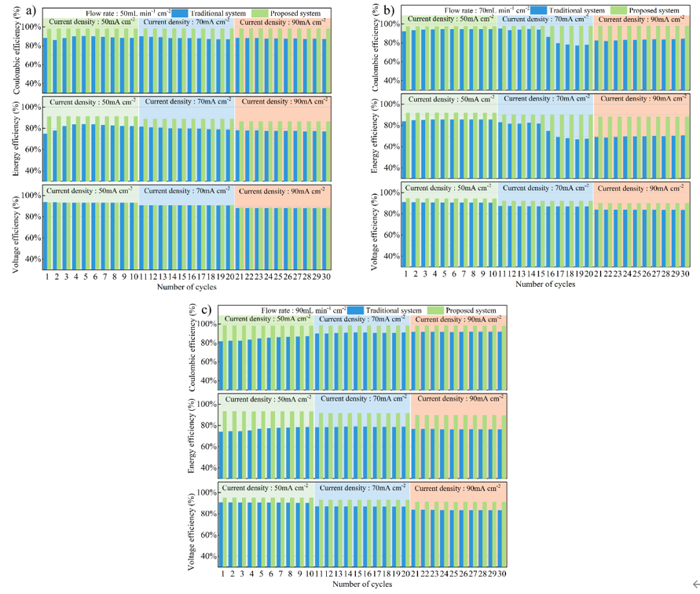Click "Energy efficiency (%)" axis label in panel b
Viewport: 700px width, 594px height.
tap(375, 136)
